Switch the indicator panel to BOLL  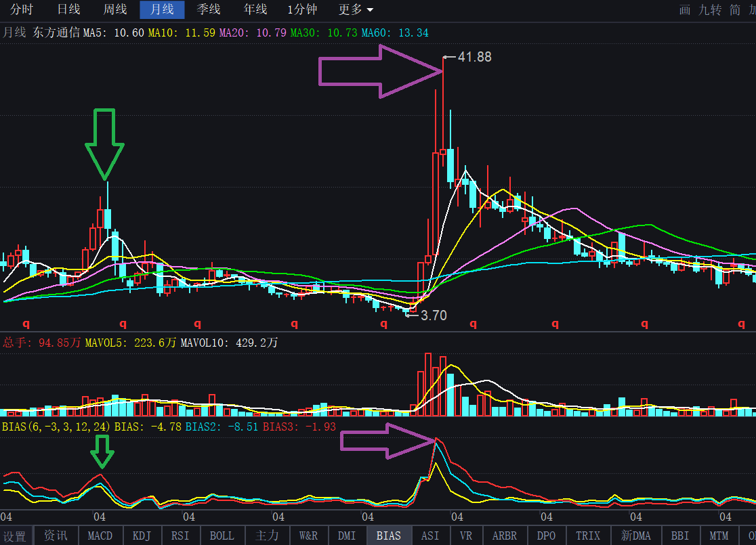[222, 536]
